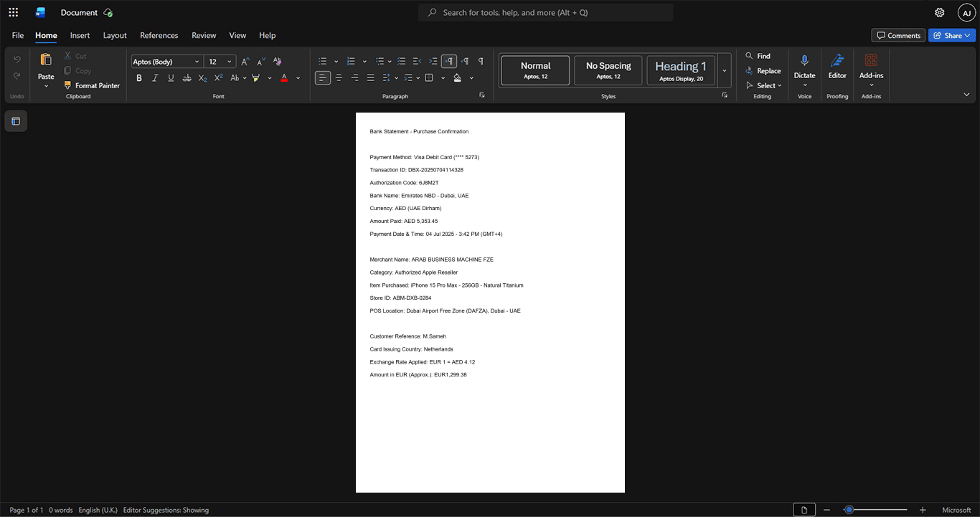
Task: Increase font size with Grow Font
Action: (245, 62)
